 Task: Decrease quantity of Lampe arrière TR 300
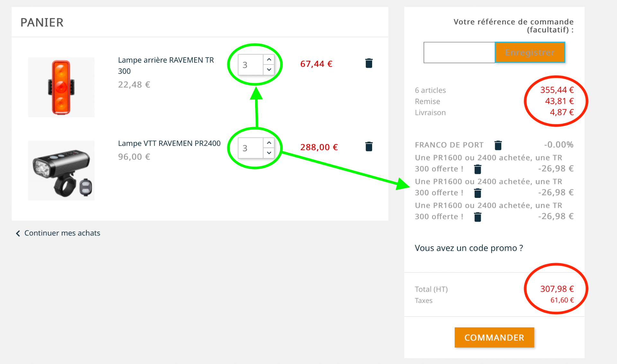pos(269,70)
